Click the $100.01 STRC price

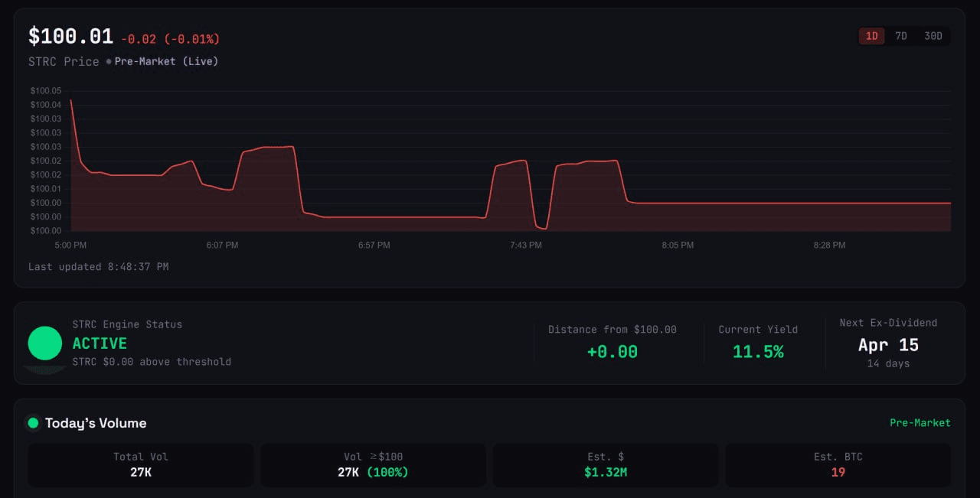(x=70, y=36)
